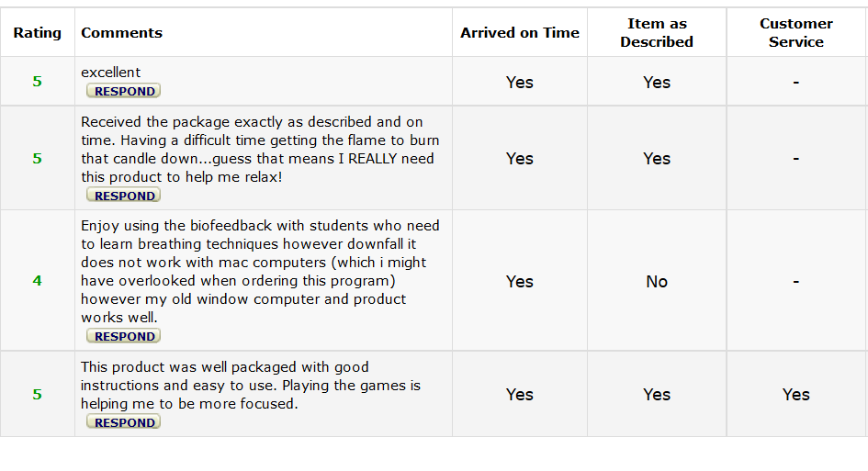This screenshot has height=471, width=868.
Task: Click the Customer Service dash in the 'excellent' row
Action: coord(795,83)
